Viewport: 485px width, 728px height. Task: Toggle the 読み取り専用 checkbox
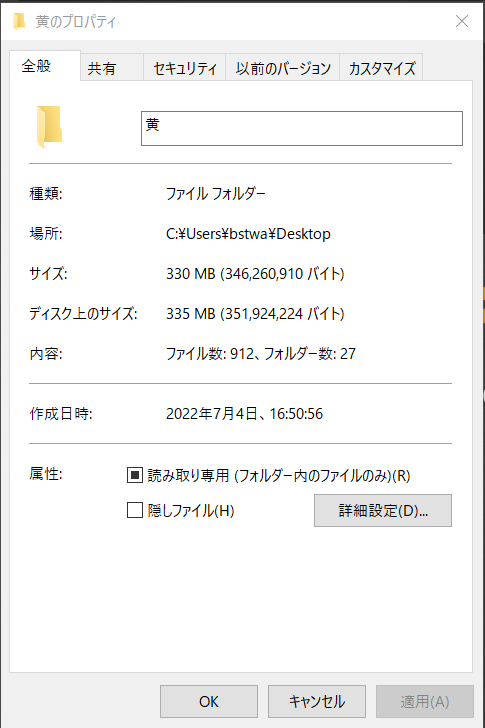(x=135, y=475)
